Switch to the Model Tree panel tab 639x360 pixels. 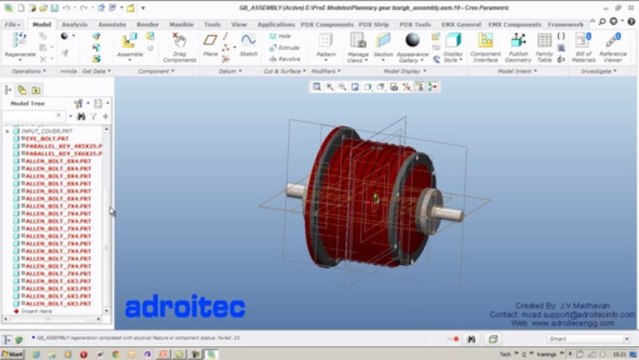pos(8,90)
